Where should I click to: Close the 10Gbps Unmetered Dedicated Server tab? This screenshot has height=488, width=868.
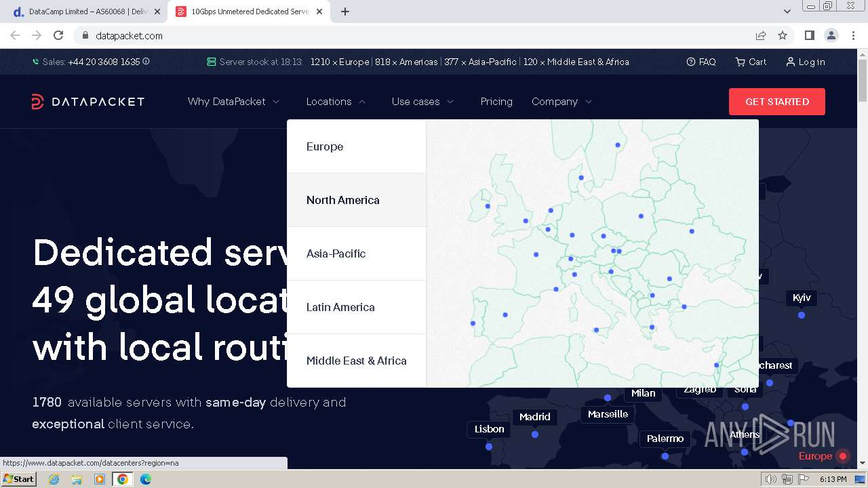tap(320, 12)
